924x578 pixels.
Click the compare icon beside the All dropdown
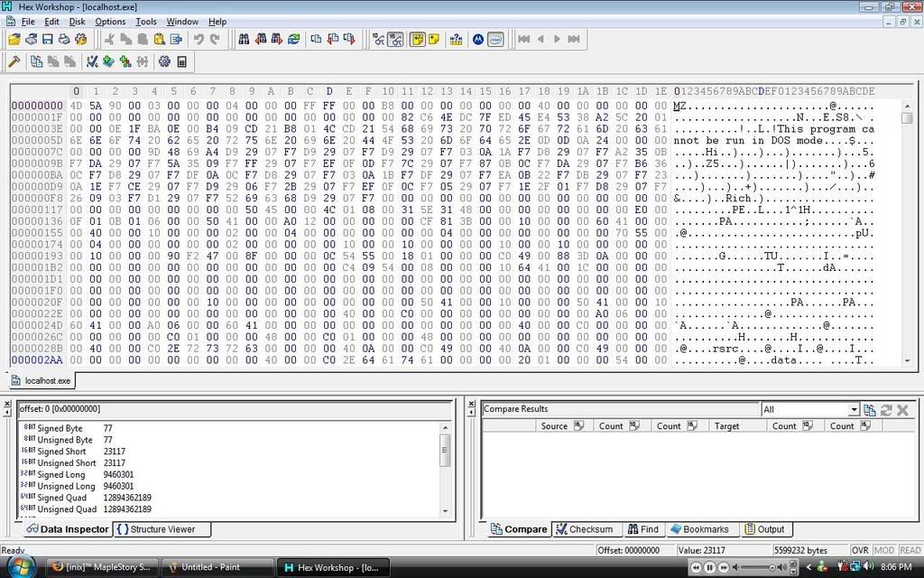(869, 409)
